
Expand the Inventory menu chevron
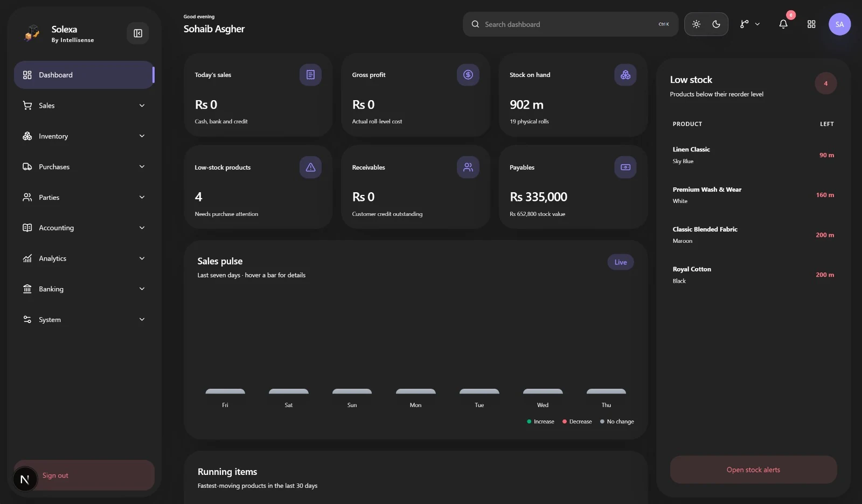pos(142,136)
